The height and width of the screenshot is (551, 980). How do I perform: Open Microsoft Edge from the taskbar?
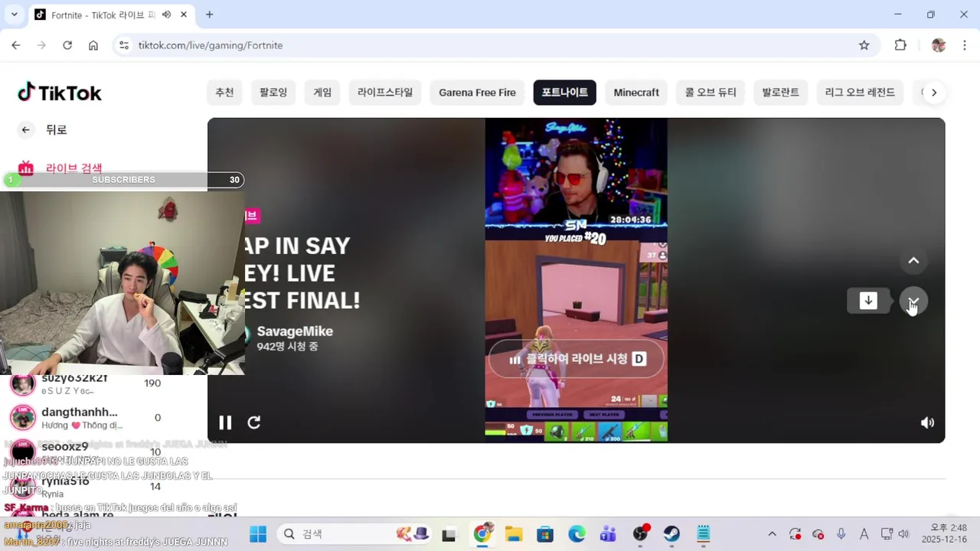577,534
